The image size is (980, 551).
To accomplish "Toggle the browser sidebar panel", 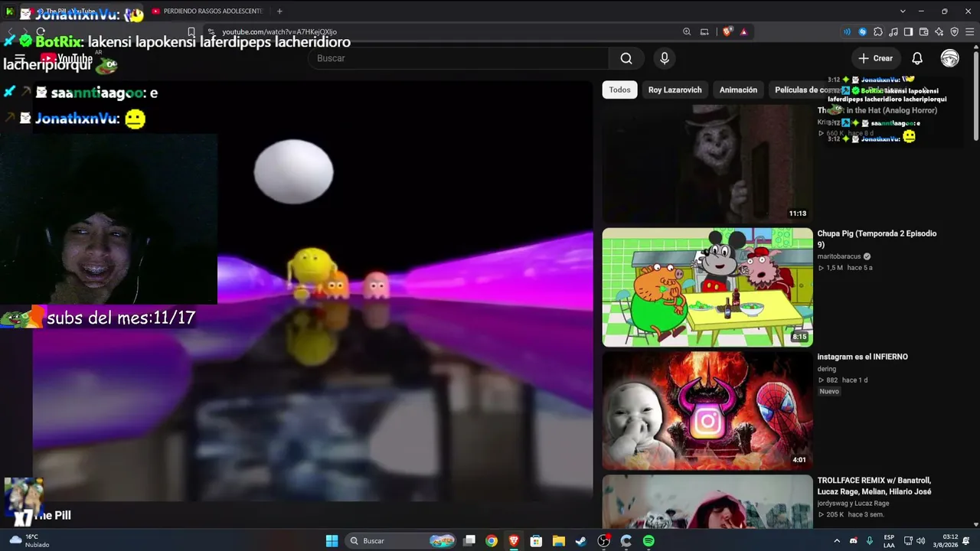I will (x=908, y=32).
